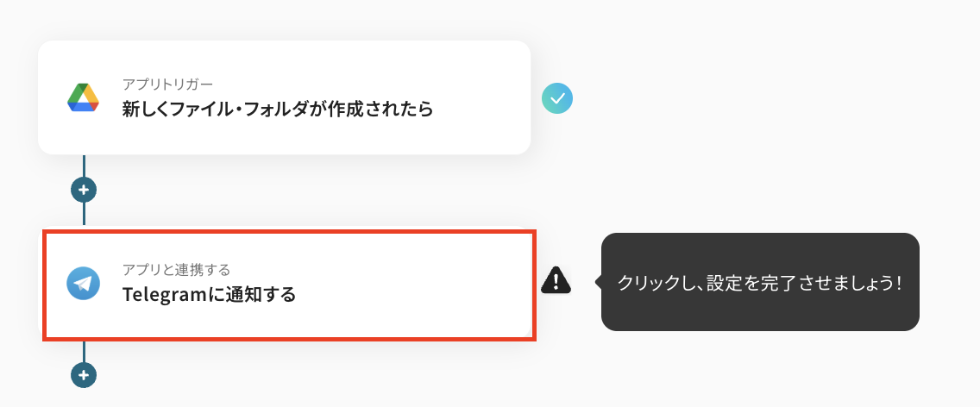Click the クリックし、設定を完了させましょう! tooltip

tap(760, 282)
